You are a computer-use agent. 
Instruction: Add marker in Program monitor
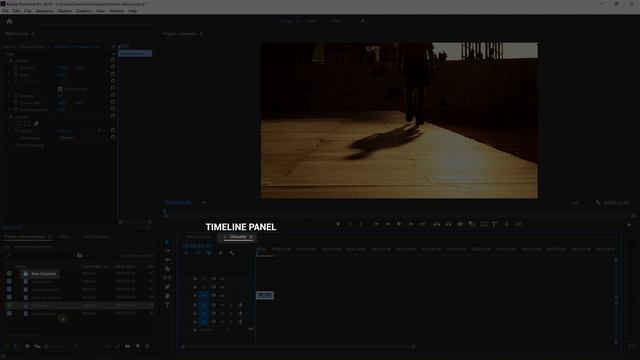tap(338, 224)
